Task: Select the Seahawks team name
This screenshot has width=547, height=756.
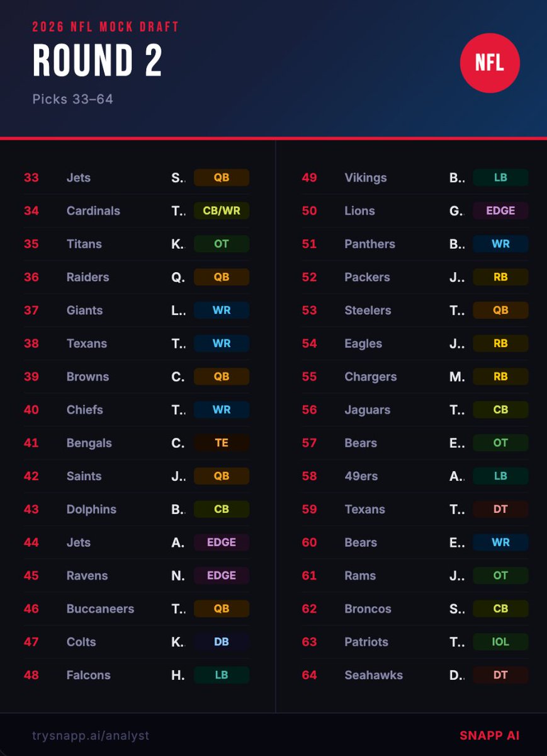Action: tap(373, 675)
